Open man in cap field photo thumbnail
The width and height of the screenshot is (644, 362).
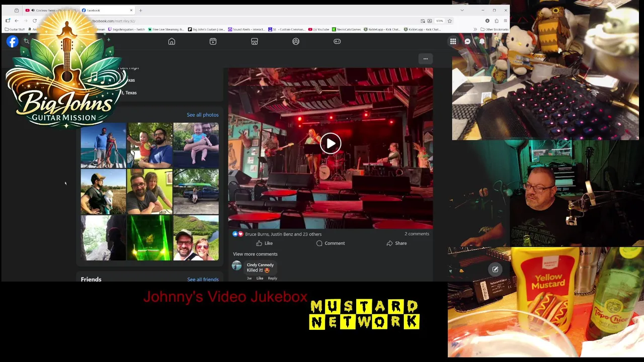pyautogui.click(x=103, y=192)
